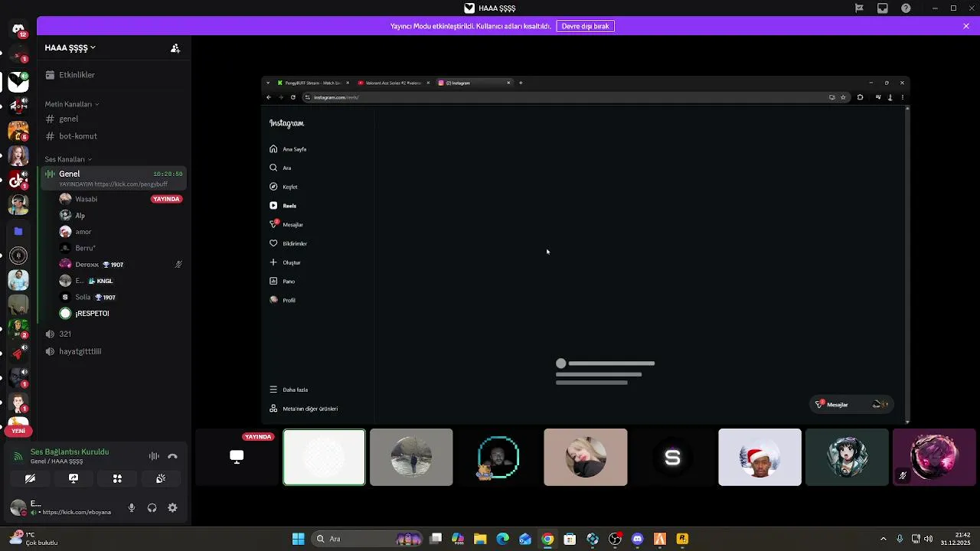Open Discord help icon in title bar
The width and height of the screenshot is (980, 551).
pos(906,8)
